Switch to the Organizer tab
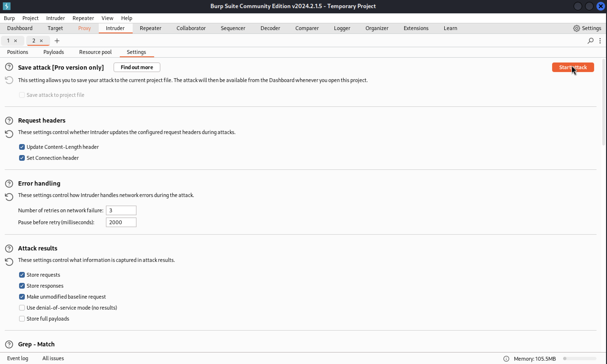This screenshot has width=607, height=364. (x=377, y=28)
